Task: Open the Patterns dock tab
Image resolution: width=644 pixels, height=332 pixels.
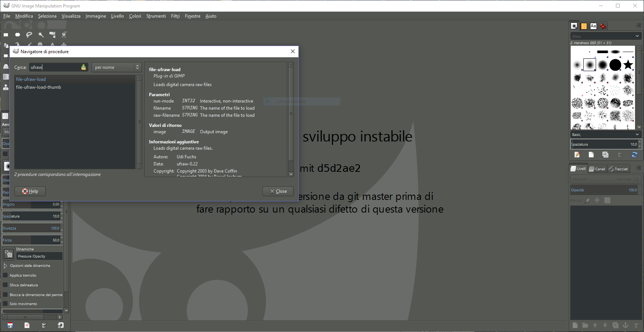Action: tap(584, 26)
